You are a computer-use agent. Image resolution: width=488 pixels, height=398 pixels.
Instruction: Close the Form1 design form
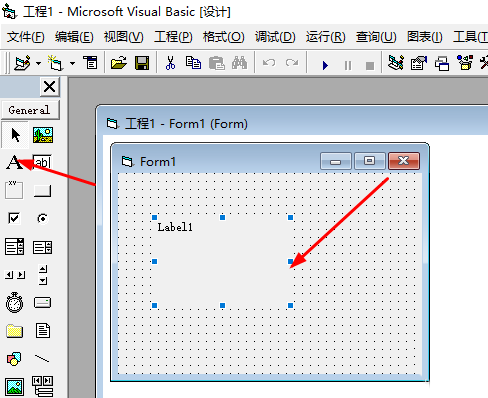coord(404,161)
